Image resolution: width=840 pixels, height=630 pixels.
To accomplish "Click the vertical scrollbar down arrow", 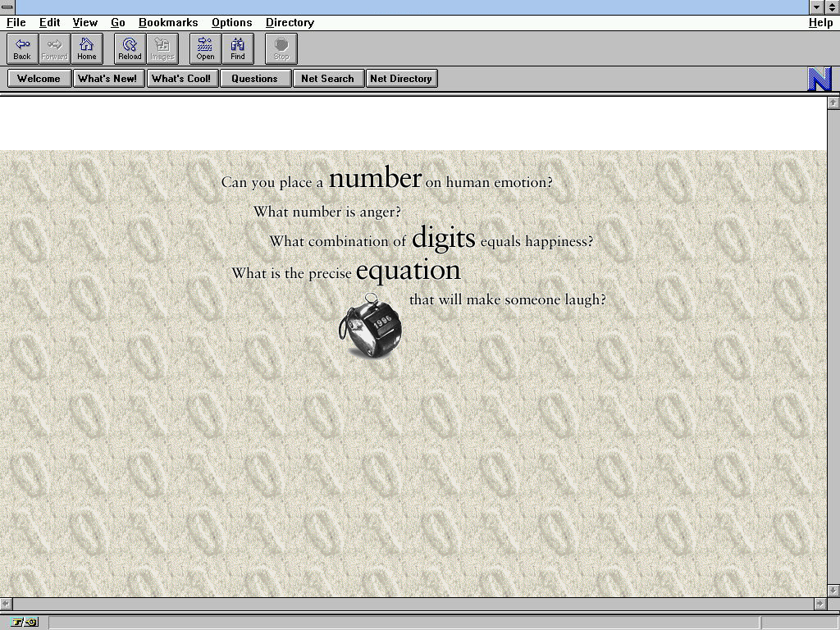I will tap(833, 590).
